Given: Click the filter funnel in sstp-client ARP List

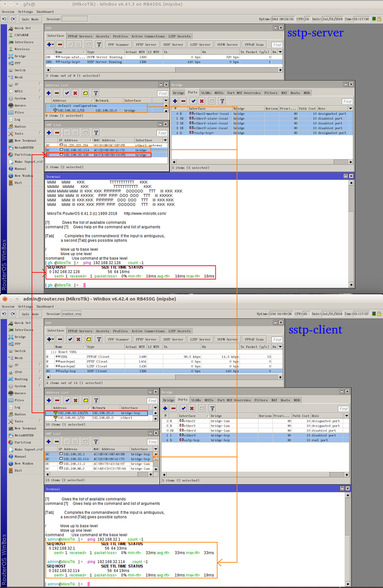Looking at the screenshot, I should click(x=96, y=442).
